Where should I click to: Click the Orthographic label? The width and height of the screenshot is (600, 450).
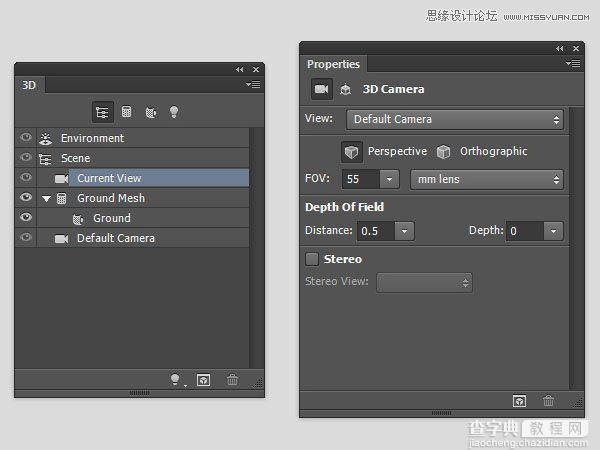point(494,152)
